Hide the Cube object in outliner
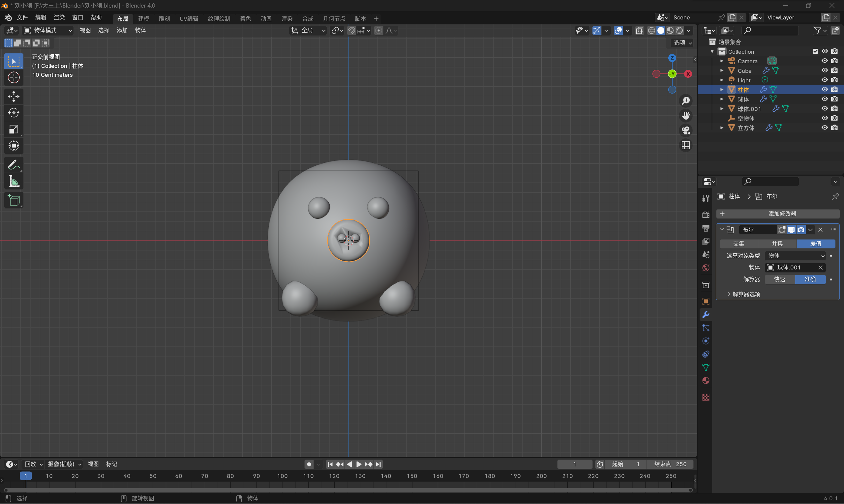The height and width of the screenshot is (504, 844). click(825, 70)
